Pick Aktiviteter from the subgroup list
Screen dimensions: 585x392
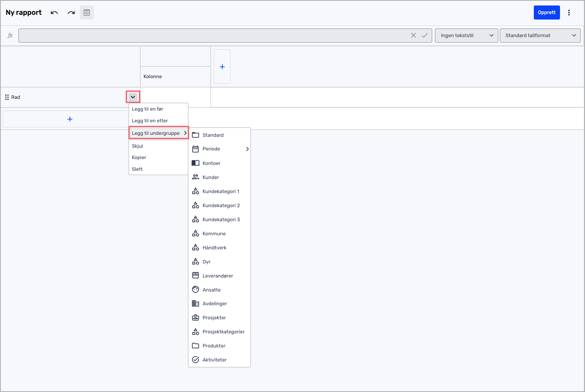coord(214,360)
